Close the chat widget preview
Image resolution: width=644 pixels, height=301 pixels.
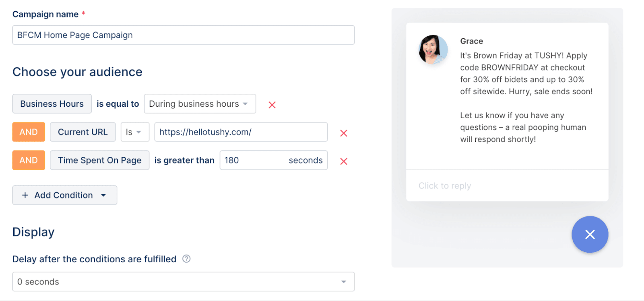[590, 235]
